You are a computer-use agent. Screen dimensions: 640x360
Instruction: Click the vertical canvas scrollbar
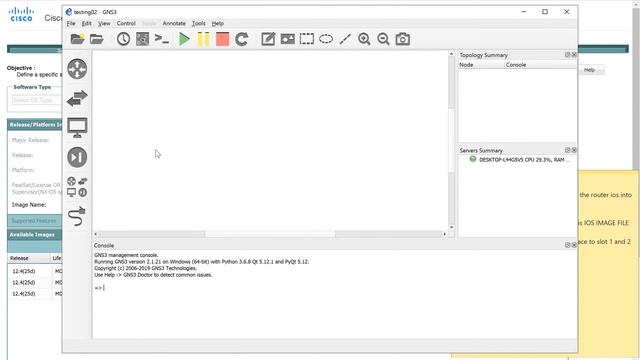451,140
